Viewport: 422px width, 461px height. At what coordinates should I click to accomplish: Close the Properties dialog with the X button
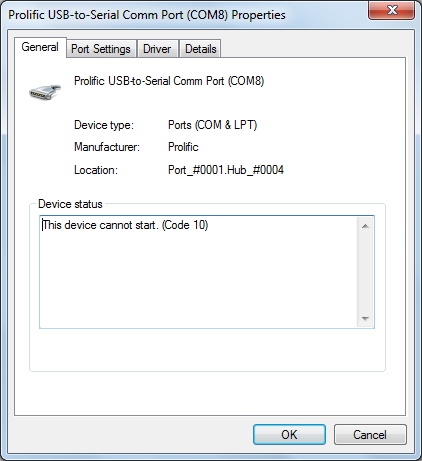point(391,10)
